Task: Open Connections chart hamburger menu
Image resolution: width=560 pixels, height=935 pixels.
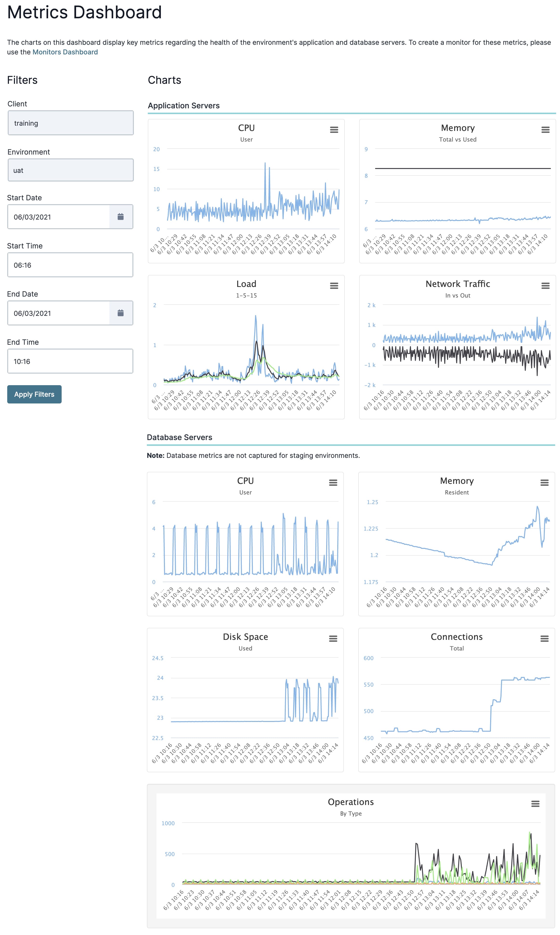Action: point(544,638)
